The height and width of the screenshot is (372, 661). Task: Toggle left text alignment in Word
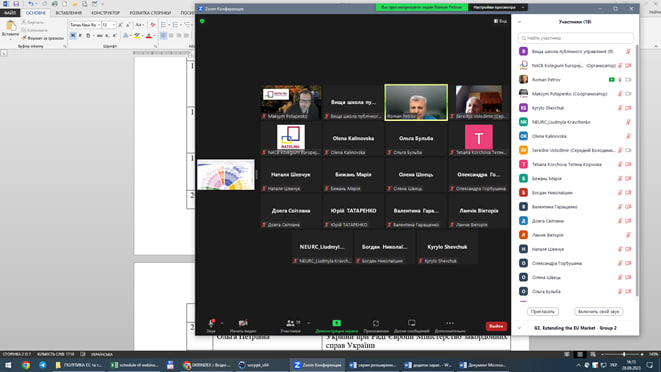pos(163,36)
